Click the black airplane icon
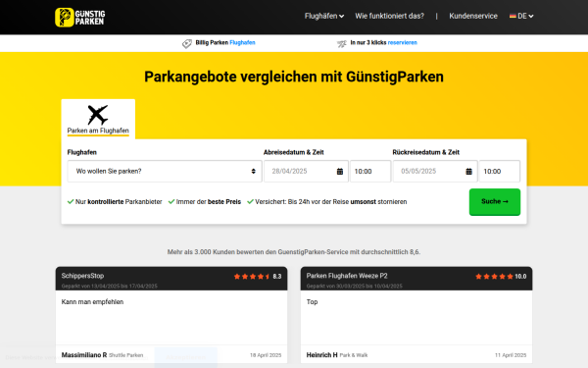Viewport: 588px width, 368px height. 98,115
